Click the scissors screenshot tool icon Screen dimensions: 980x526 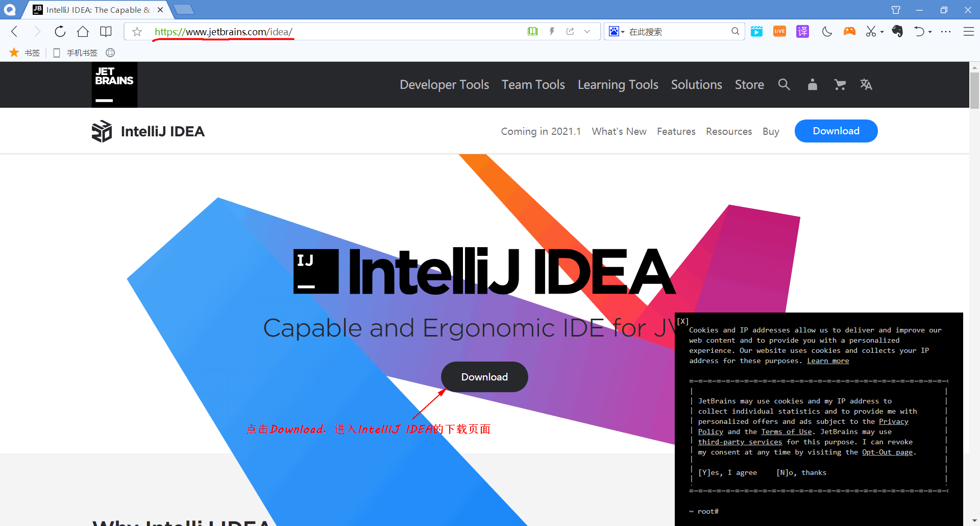871,32
